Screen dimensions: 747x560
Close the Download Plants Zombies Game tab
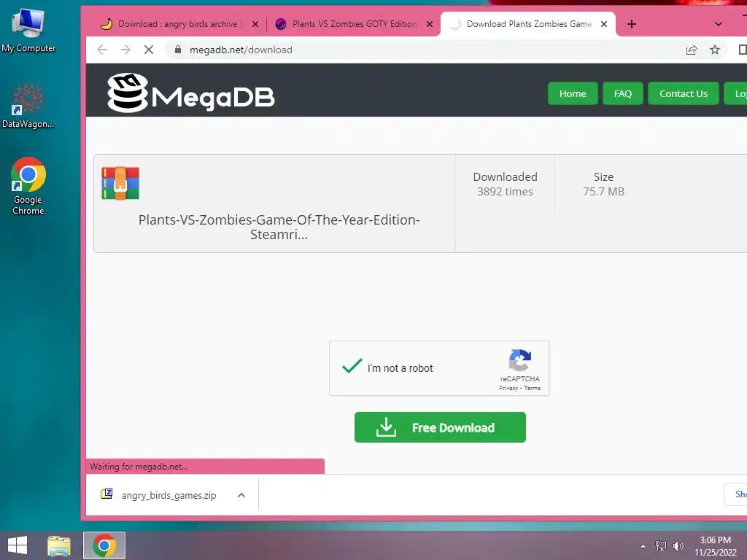tap(604, 24)
